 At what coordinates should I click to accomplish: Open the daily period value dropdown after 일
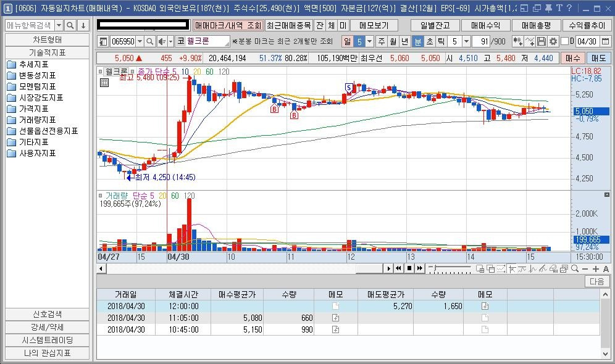point(369,41)
